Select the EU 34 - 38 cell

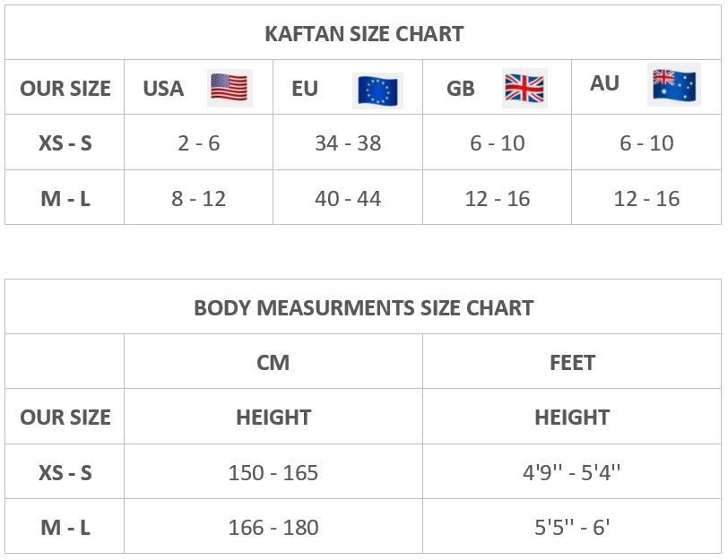pos(348,143)
